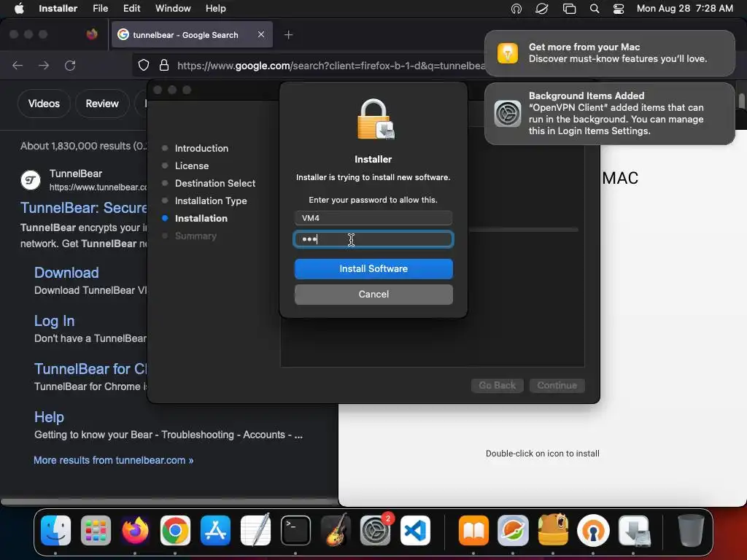The image size is (747, 560).
Task: Open a new Firefox tab
Action: pos(288,35)
